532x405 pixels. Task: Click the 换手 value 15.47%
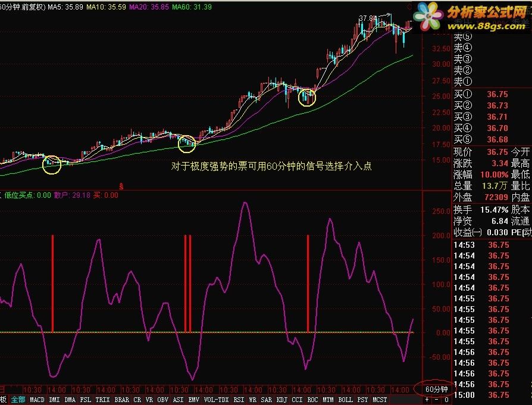coord(495,210)
